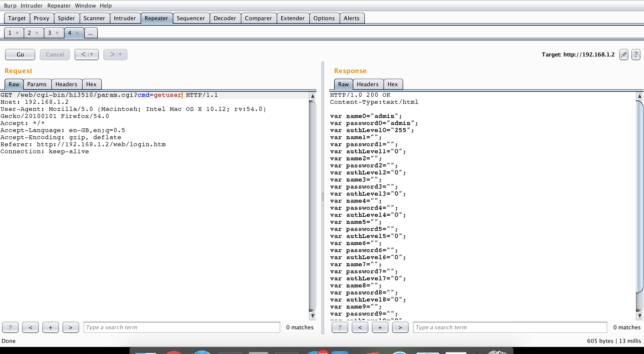Open the Burp menu

tap(10, 6)
